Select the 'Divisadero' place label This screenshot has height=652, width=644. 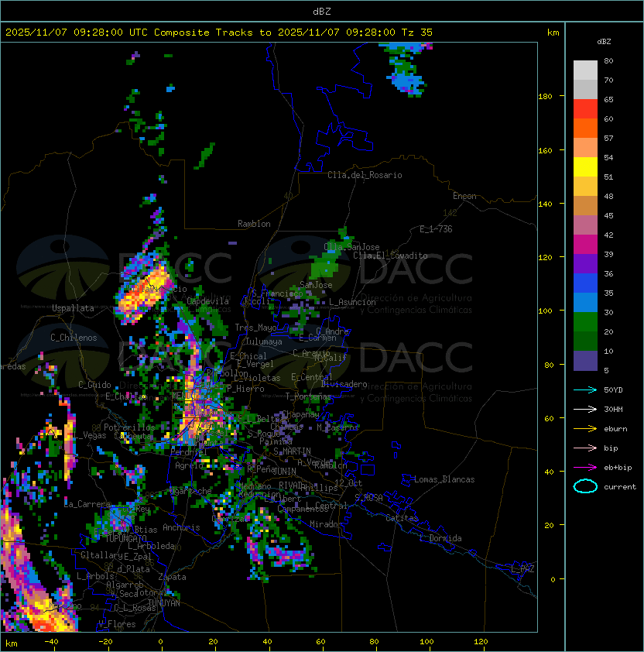pyautogui.click(x=344, y=384)
